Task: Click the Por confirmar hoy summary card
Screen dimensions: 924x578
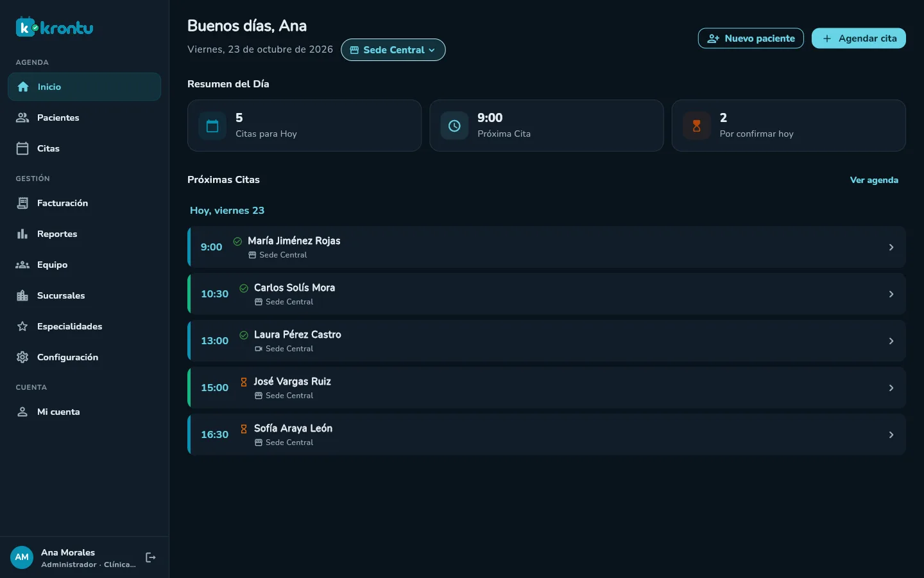Action: click(x=789, y=125)
